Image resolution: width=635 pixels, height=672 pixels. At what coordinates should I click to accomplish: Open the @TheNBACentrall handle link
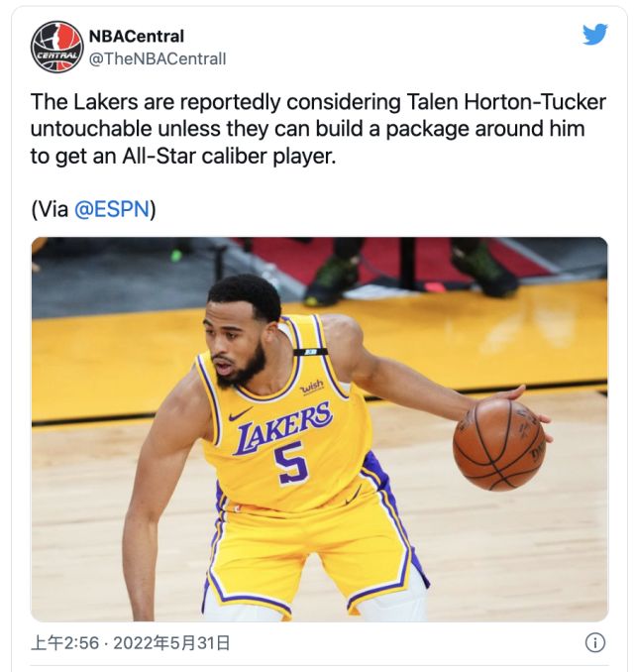click(x=158, y=58)
